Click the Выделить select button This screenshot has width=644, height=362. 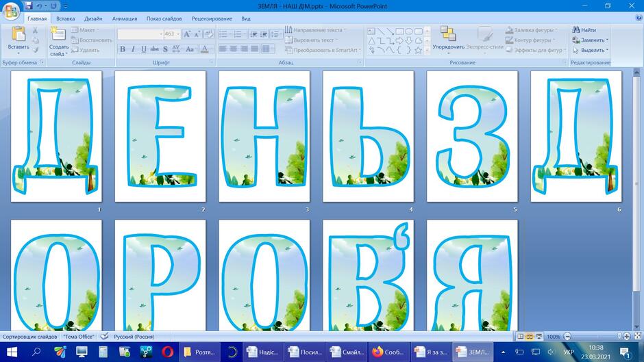[x=591, y=50]
